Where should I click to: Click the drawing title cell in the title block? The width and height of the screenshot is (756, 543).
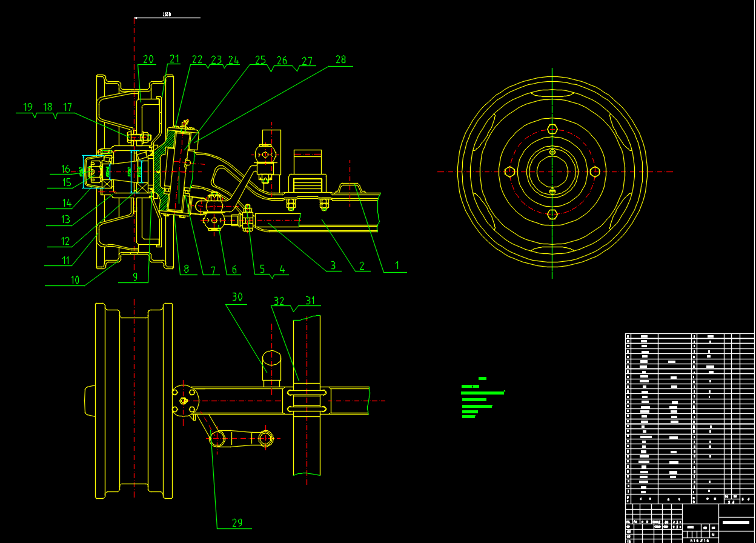pos(736,522)
